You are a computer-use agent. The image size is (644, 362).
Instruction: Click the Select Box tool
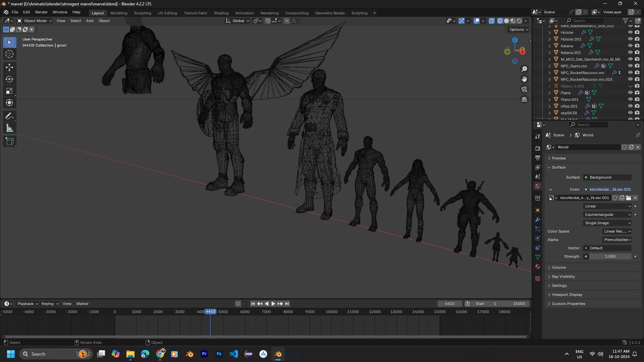click(9, 42)
